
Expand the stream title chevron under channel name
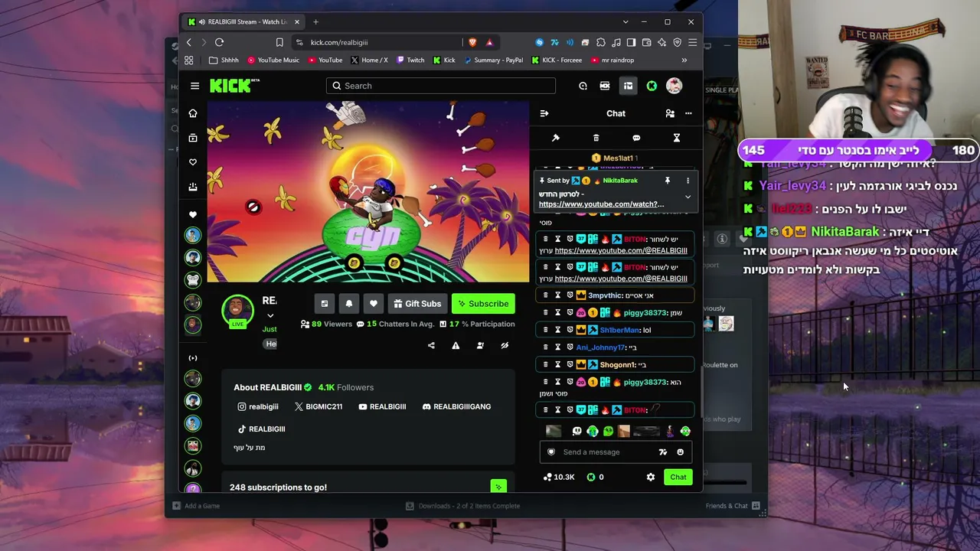[x=270, y=315]
